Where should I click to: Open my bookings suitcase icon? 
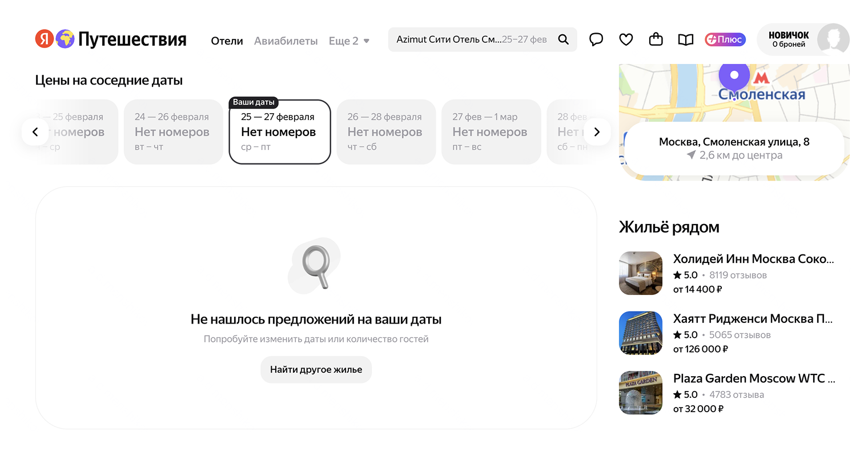pyautogui.click(x=656, y=39)
